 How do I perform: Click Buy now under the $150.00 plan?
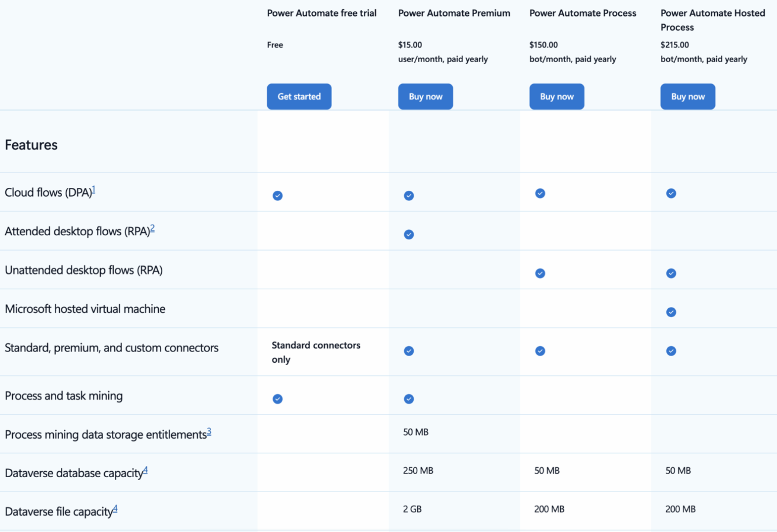556,96
